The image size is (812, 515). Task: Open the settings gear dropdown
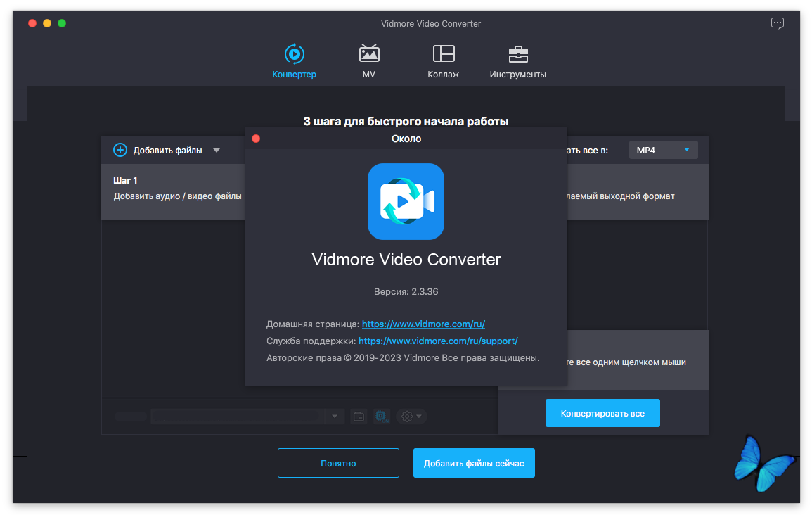[x=411, y=417]
